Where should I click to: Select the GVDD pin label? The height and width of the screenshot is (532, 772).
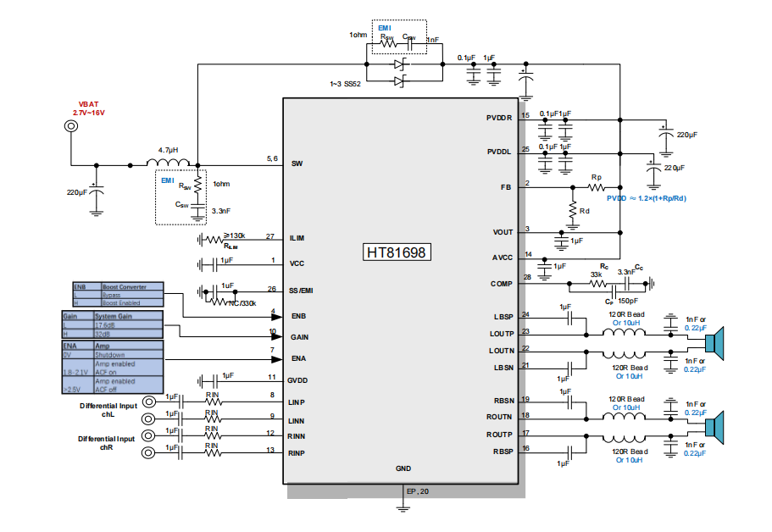297,380
